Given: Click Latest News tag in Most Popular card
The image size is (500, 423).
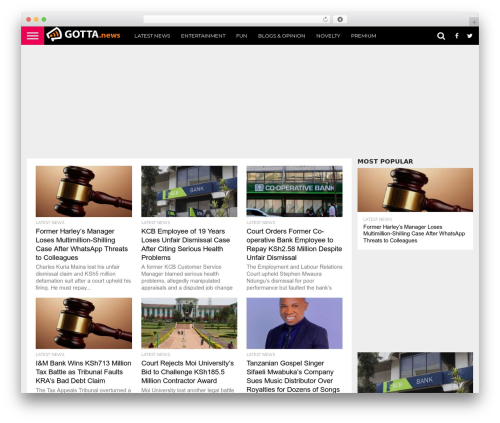Looking at the screenshot, I should 377,219.
